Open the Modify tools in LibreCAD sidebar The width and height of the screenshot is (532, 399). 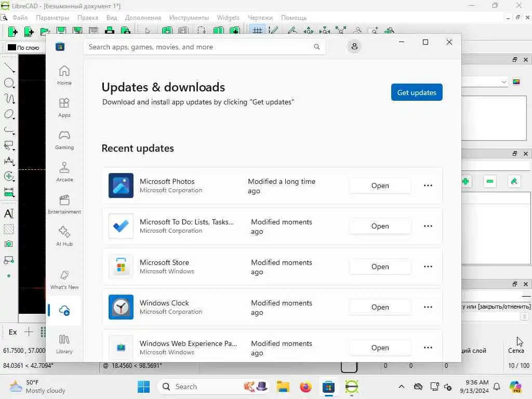pyautogui.click(x=9, y=177)
